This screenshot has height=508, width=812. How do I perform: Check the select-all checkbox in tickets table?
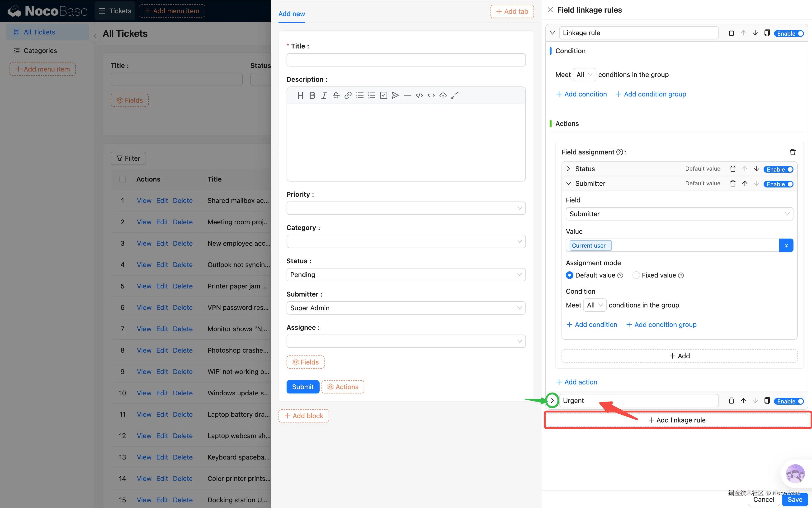pos(123,179)
